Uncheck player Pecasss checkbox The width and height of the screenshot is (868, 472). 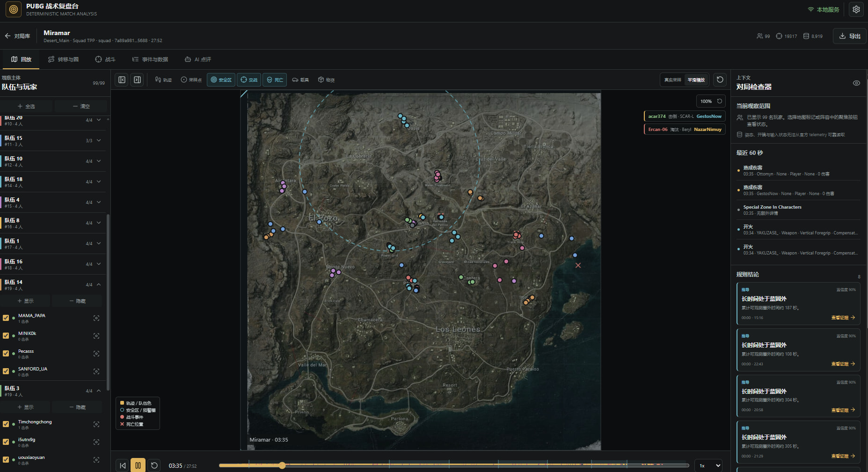coord(6,354)
